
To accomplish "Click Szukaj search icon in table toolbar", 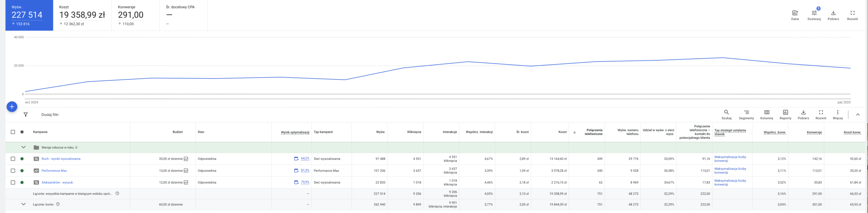I will tap(726, 114).
